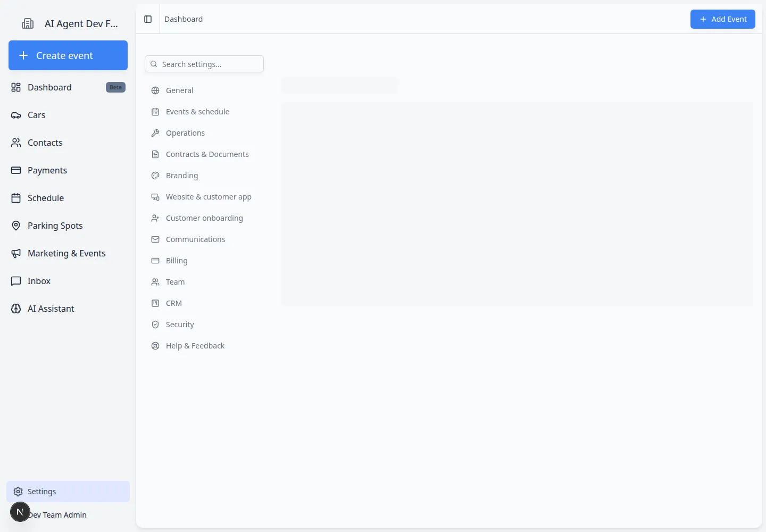Open Website & customer app settings
This screenshot has height=532, width=766.
point(204,197)
